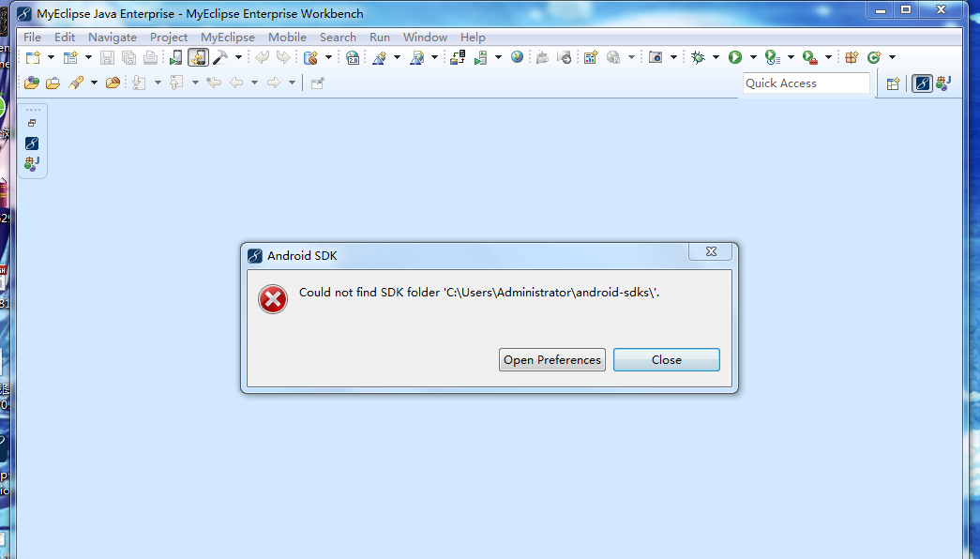Click the Quick Access search field
The width and height of the screenshot is (980, 559).
(807, 83)
